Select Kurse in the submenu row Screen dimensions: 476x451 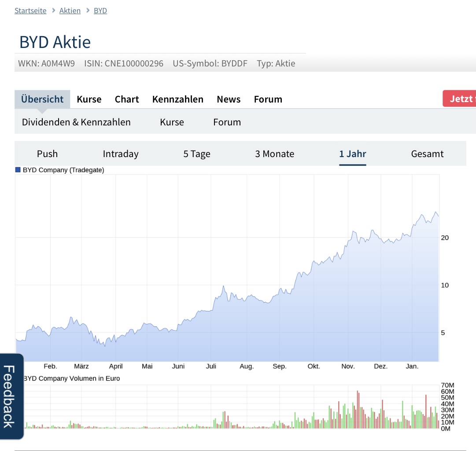click(x=172, y=122)
